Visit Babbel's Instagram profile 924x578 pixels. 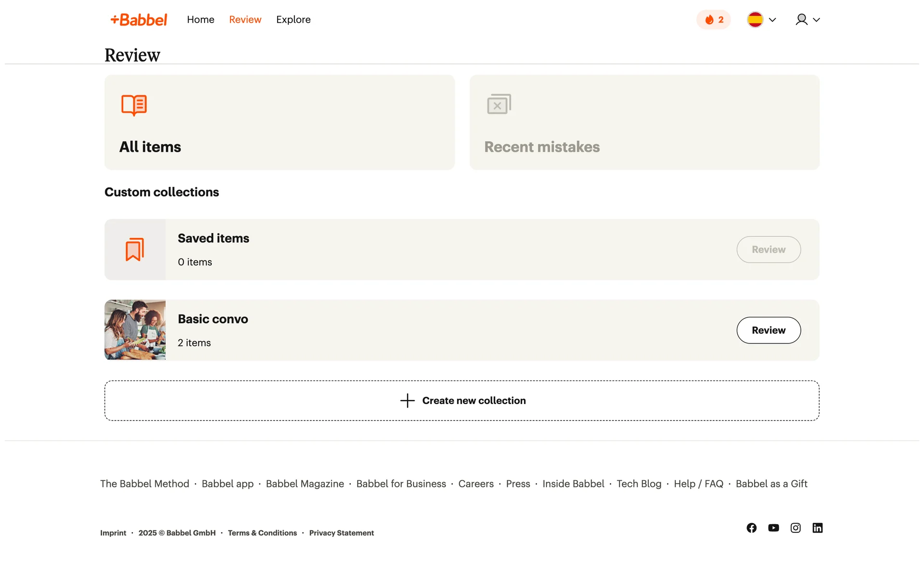pos(796,528)
